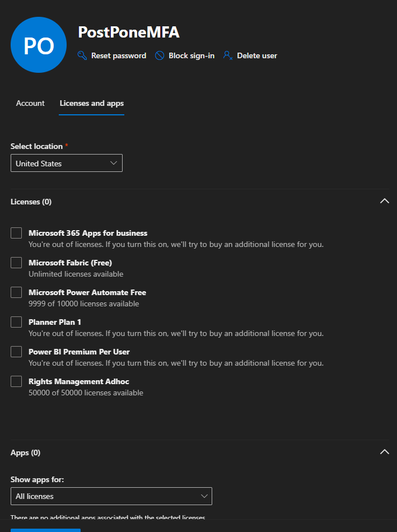Screen dimensions: 397x532
Task: Collapse the Licenses (0) section chevron
Action: tap(385, 201)
